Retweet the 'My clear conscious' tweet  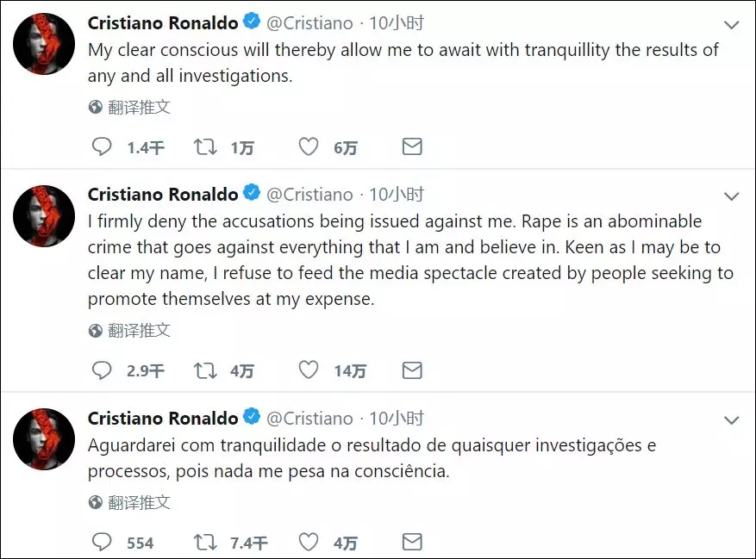205,147
